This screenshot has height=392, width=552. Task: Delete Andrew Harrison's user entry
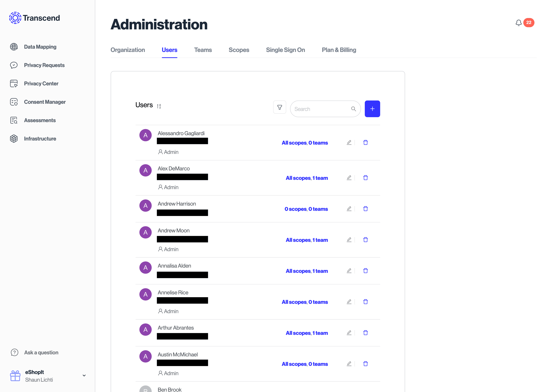pos(365,208)
